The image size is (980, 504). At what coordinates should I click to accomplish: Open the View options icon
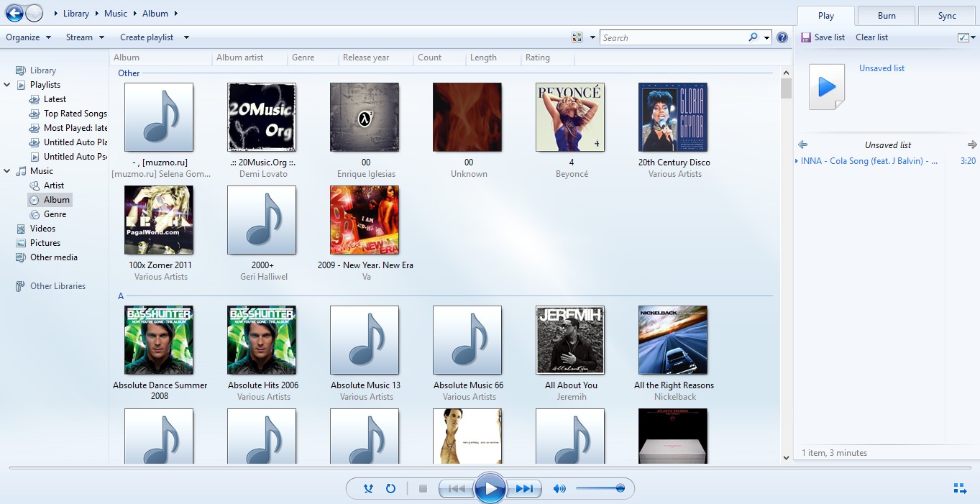(x=577, y=37)
